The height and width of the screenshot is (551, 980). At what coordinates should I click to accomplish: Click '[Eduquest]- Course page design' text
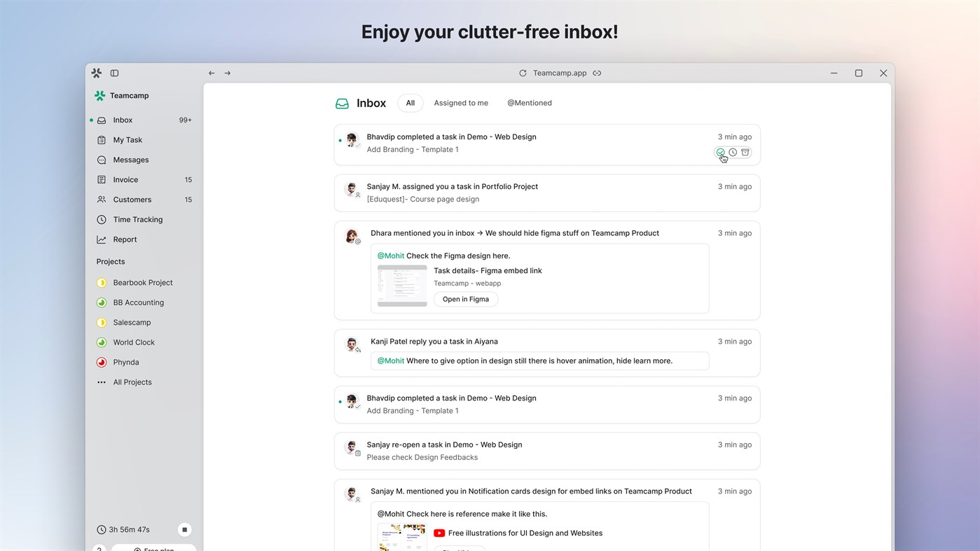(423, 199)
